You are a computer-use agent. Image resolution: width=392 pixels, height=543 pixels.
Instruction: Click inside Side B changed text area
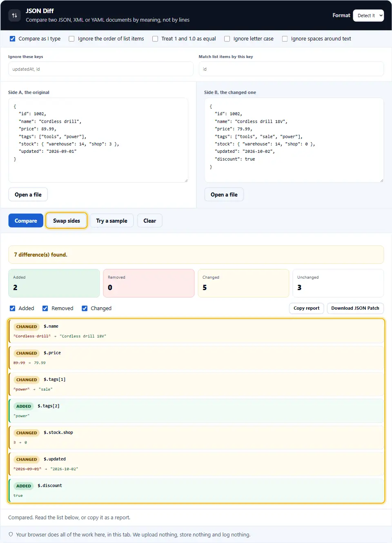[x=294, y=140]
